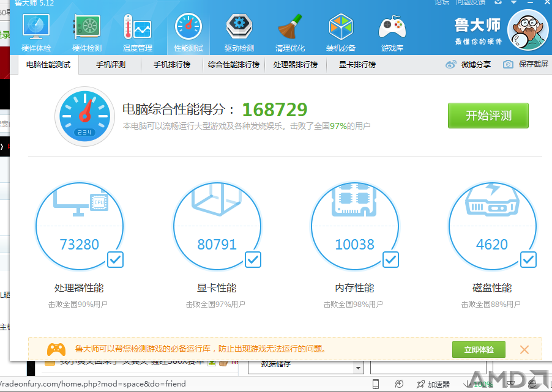Click the camera icon for 保存截屏
The image size is (552, 392).
point(508,64)
